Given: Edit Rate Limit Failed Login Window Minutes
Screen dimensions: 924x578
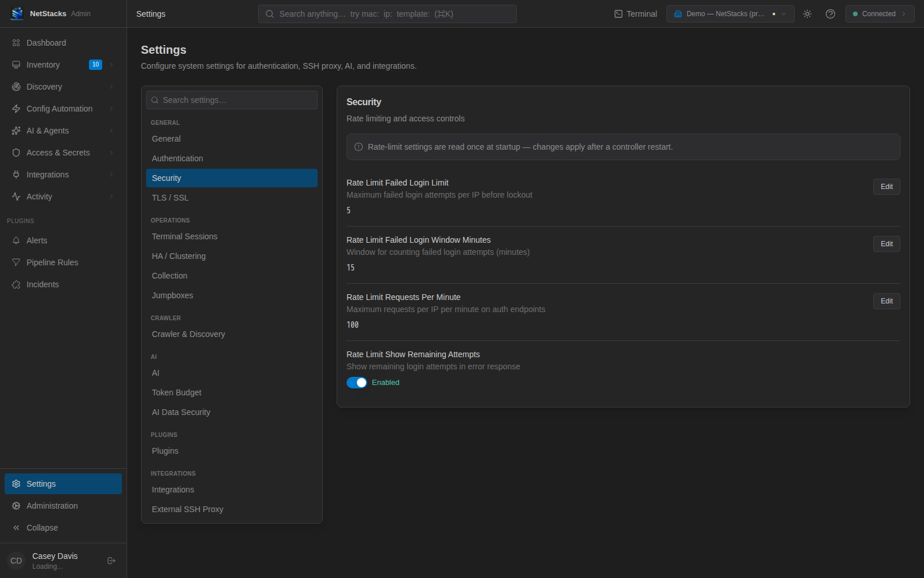Looking at the screenshot, I should (x=886, y=244).
